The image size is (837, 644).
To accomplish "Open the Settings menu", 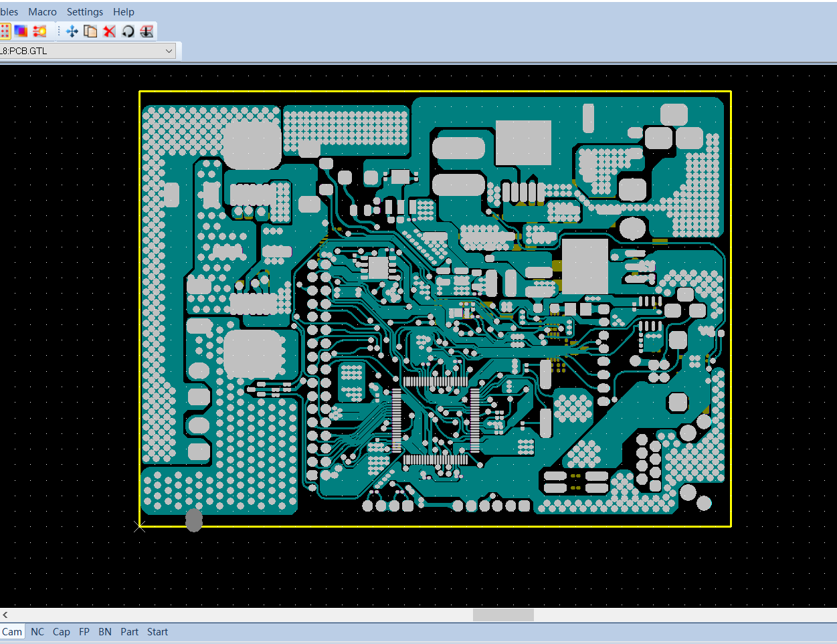I will 85,12.
